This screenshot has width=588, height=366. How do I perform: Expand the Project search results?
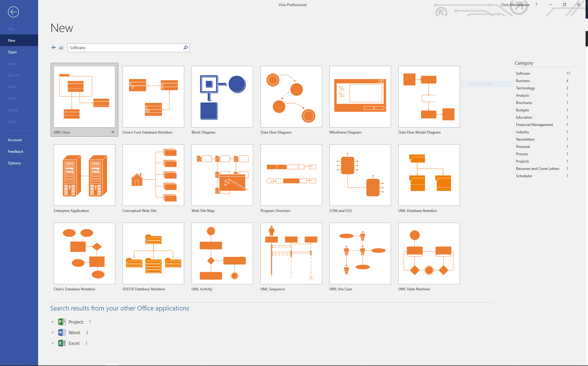tap(52, 322)
